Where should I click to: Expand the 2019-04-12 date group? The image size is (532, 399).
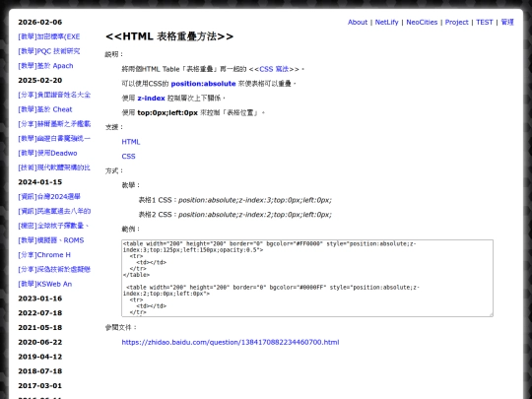[x=40, y=357]
